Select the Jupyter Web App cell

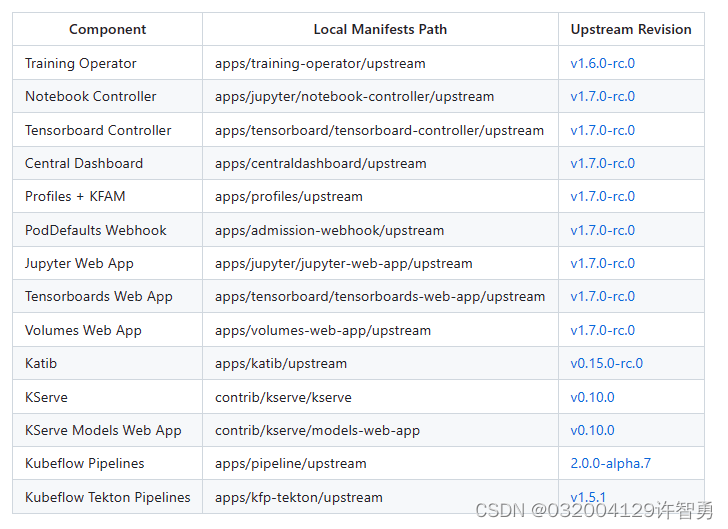[107, 263]
